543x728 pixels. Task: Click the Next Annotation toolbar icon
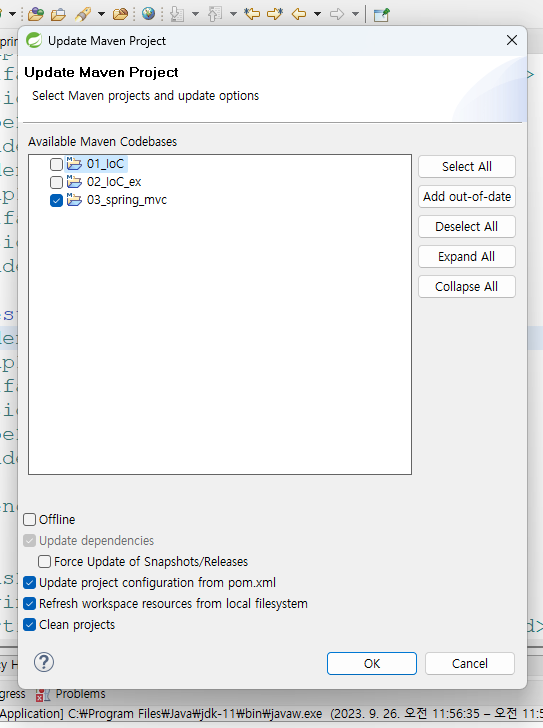click(177, 14)
